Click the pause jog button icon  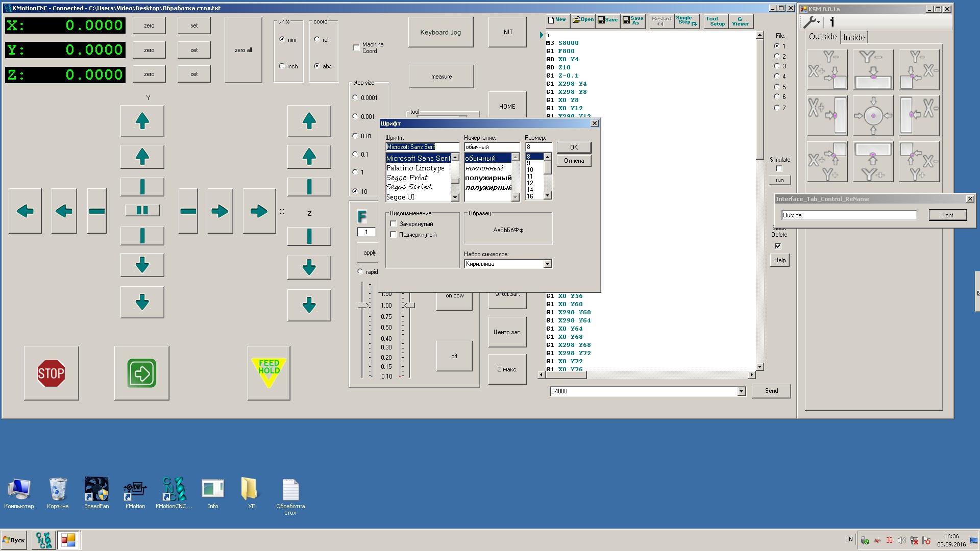pos(142,210)
